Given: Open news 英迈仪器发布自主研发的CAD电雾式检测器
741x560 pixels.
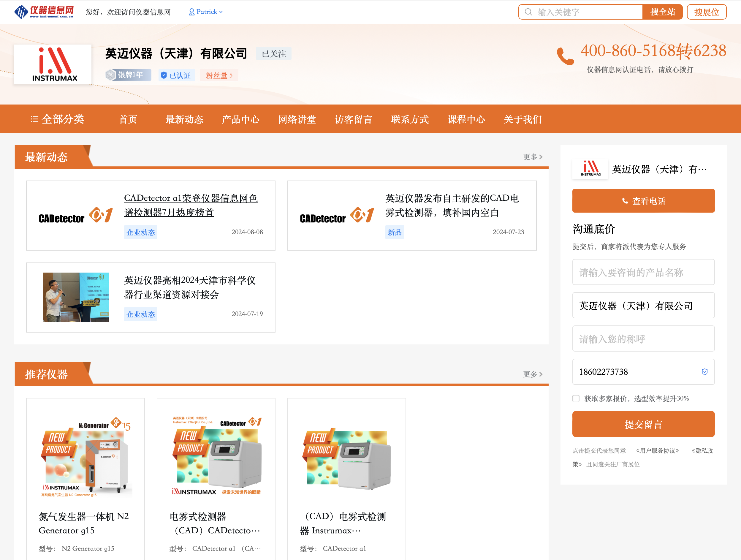Looking at the screenshot, I should click(x=452, y=205).
